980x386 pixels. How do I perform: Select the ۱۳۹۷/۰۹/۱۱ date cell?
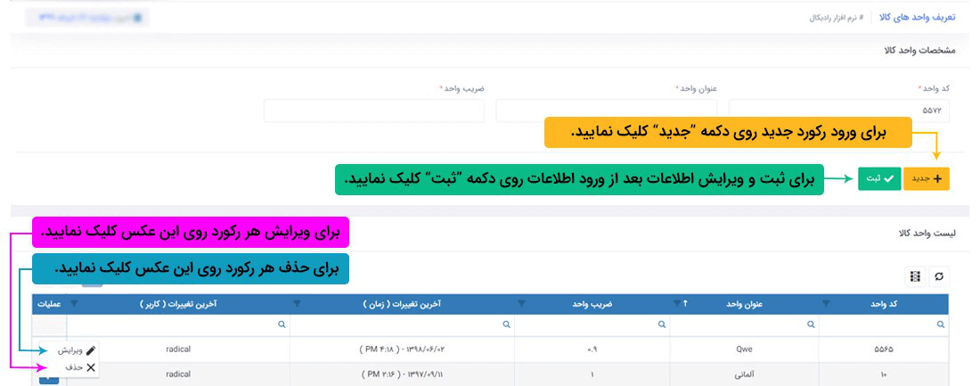pyautogui.click(x=402, y=374)
